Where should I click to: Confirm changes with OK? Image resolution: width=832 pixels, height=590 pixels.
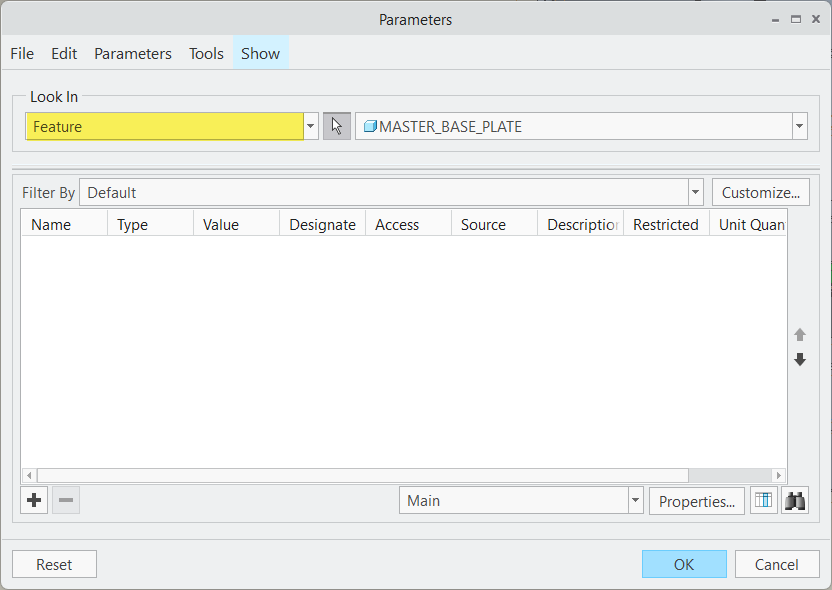pos(684,563)
